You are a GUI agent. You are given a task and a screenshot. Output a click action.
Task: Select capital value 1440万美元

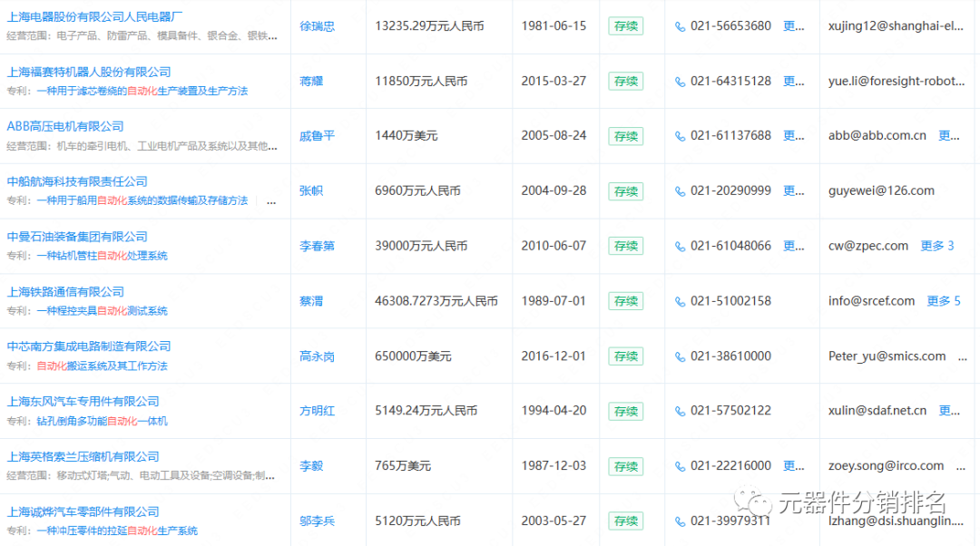[x=407, y=135]
